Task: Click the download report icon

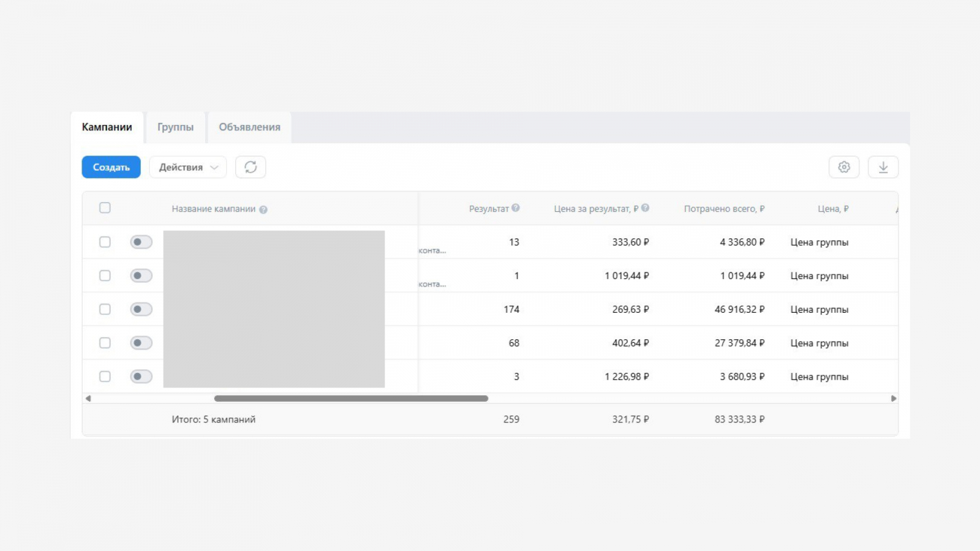Action: click(883, 167)
